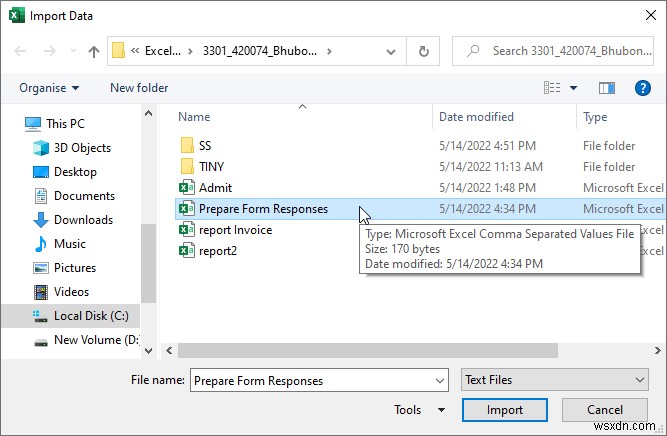The width and height of the screenshot is (667, 436).
Task: Click the 5/14/2022 1:48 PM date cell
Action: coord(487,188)
